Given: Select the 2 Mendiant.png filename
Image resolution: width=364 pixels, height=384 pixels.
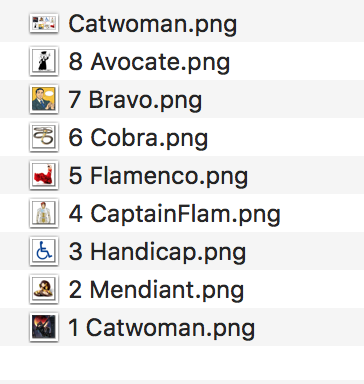Looking at the screenshot, I should 156,290.
